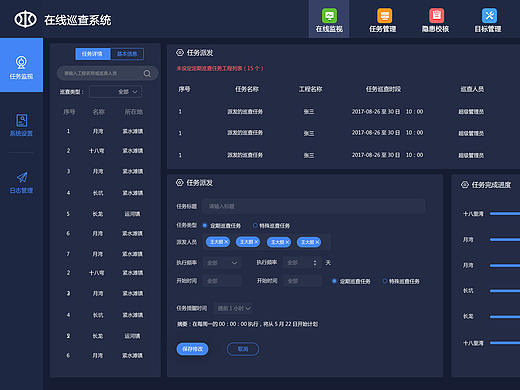This screenshot has height=390, width=520.
Task: Open 日志管理 paper-plane icon in the sidebar
Action: [22, 177]
